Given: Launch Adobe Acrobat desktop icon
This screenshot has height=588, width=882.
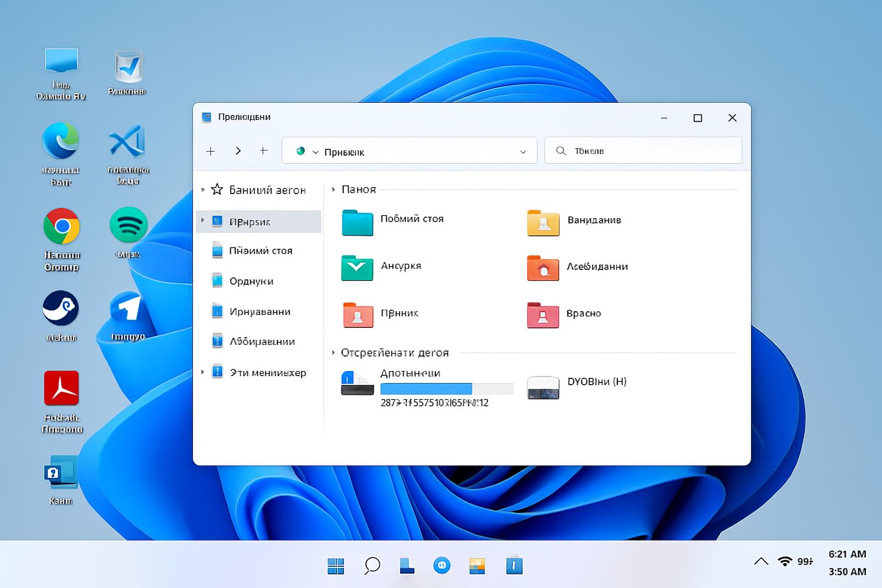Looking at the screenshot, I should (x=61, y=389).
